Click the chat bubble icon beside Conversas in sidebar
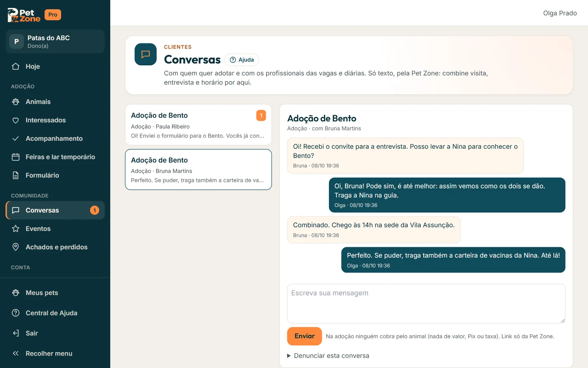 (x=15, y=210)
